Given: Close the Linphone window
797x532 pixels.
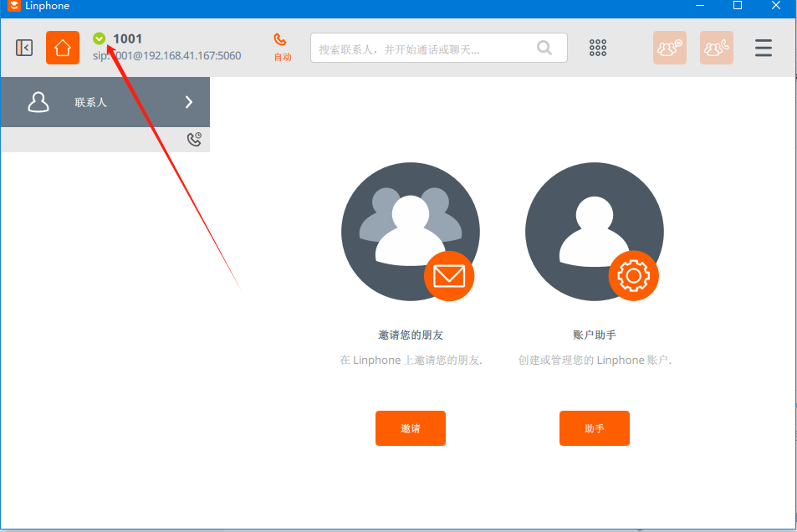Looking at the screenshot, I should 775,6.
